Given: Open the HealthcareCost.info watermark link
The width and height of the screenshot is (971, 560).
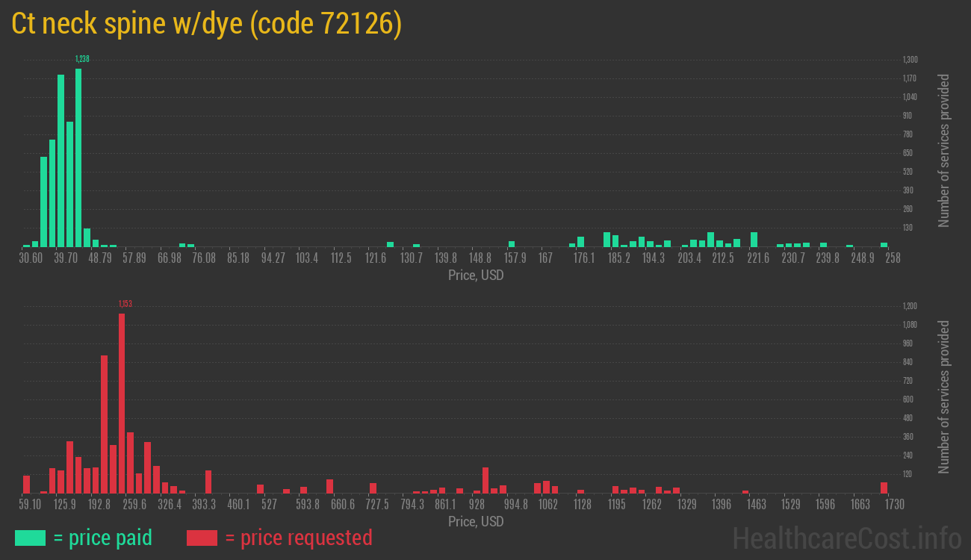Looking at the screenshot, I should click(846, 538).
